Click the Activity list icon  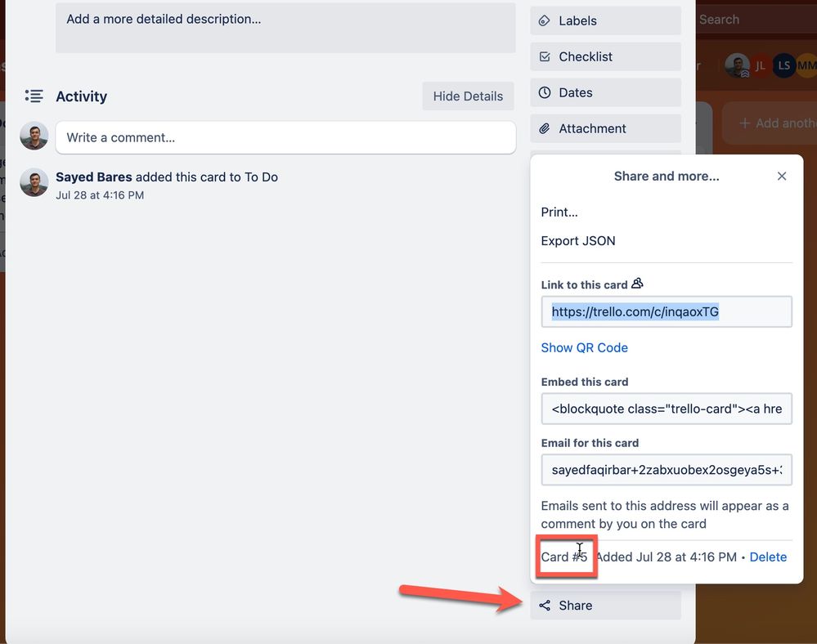pyautogui.click(x=34, y=96)
